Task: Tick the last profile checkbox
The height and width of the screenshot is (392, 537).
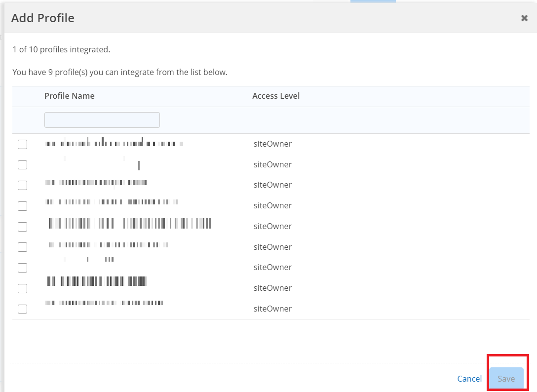Action: (22, 309)
